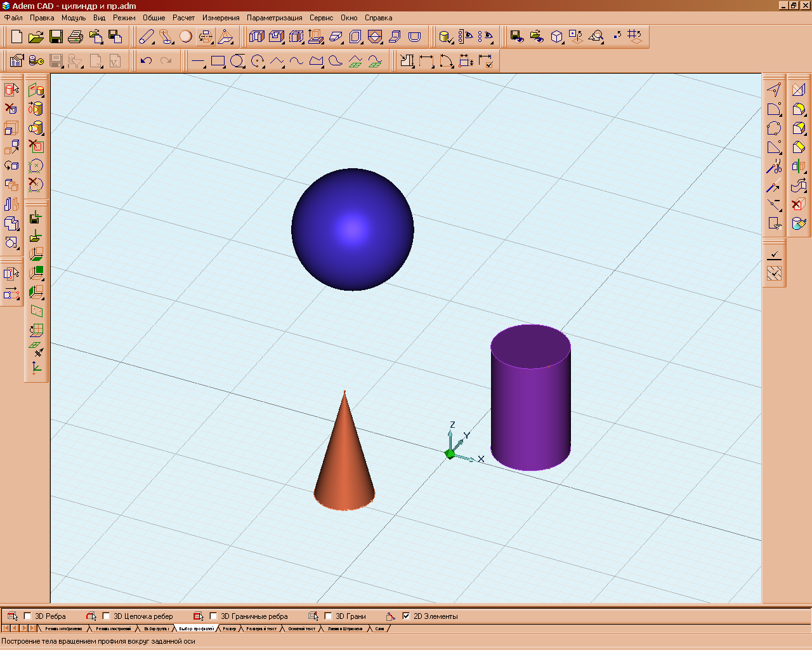The image size is (812, 650).
Task: Select the purple cylinder in the viewport
Action: pyautogui.click(x=530, y=397)
